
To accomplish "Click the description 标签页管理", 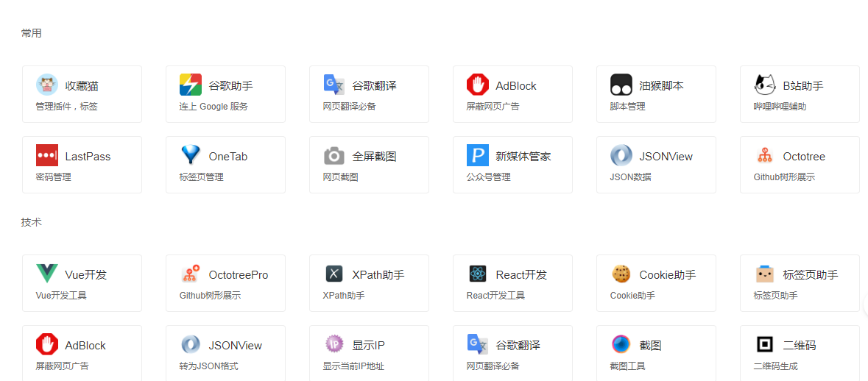I will tap(202, 177).
